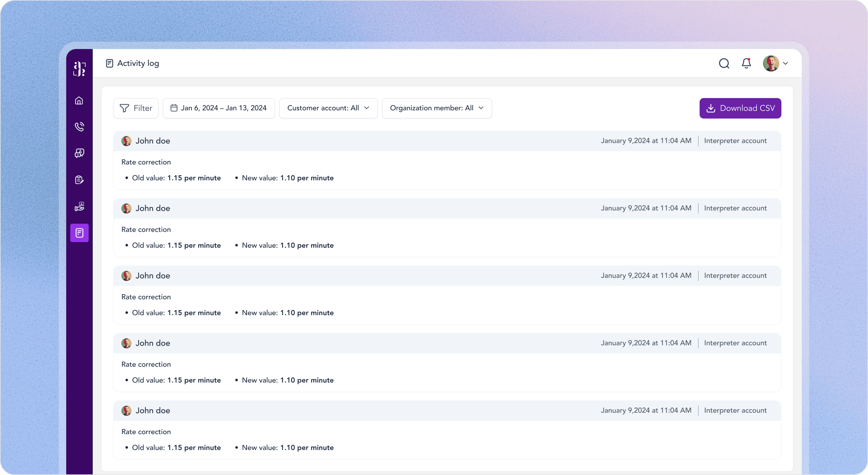
Task: Open the customers hand sidebar icon
Action: click(79, 206)
